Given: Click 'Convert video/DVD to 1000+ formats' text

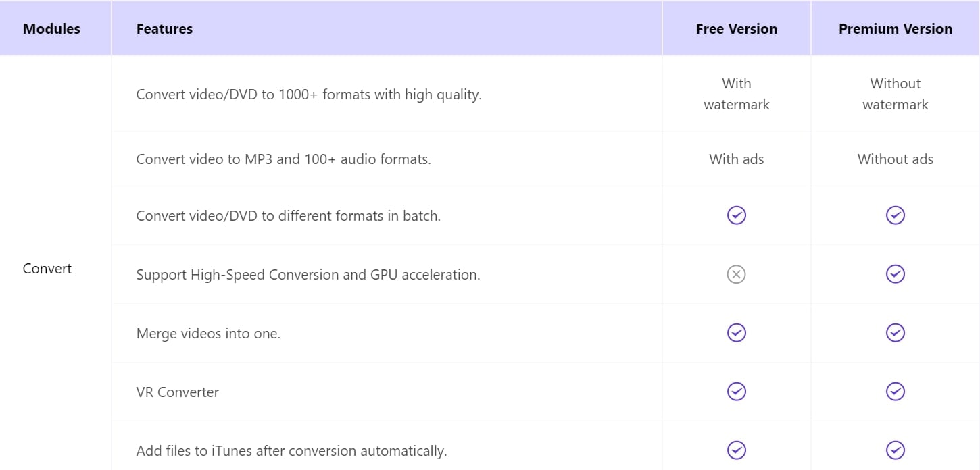Looking at the screenshot, I should point(308,95).
